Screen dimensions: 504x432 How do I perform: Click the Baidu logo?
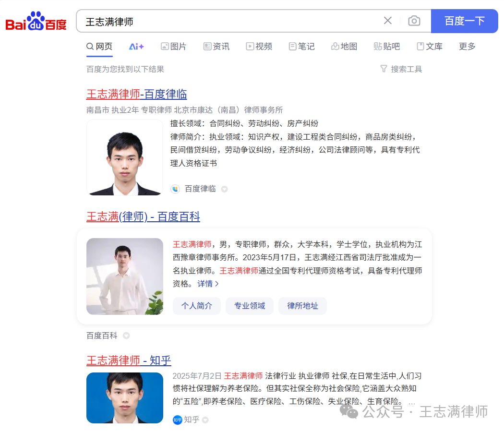coord(36,21)
